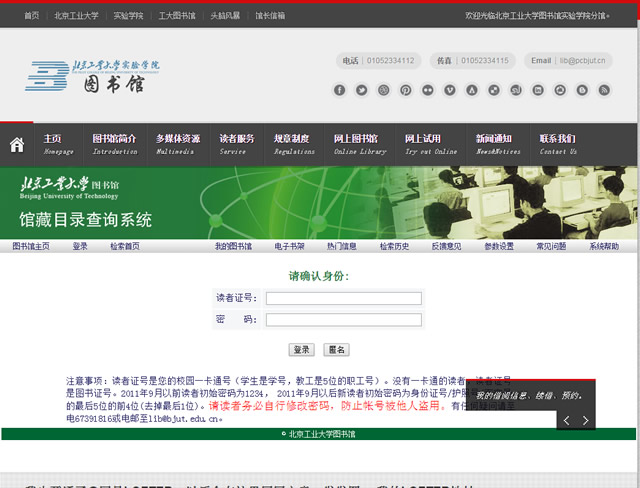Open 图书馆简介 Introduction menu item
This screenshot has height=488, width=640.
point(115,145)
